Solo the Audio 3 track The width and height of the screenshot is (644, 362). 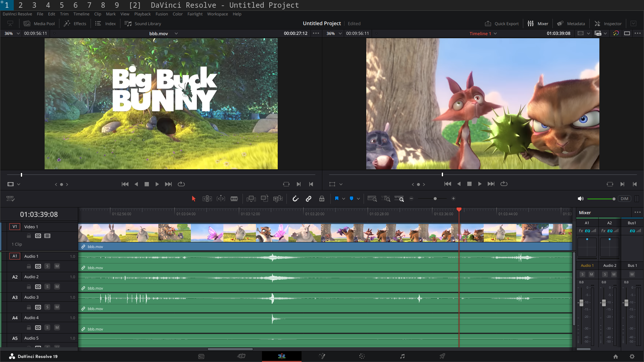tap(47, 307)
